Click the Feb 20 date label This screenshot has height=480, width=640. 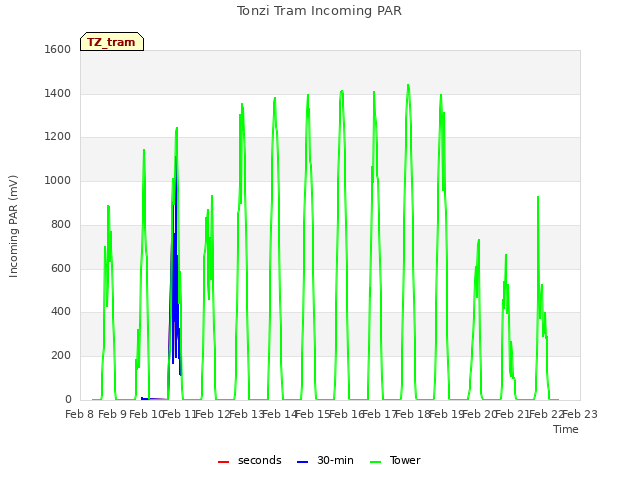tap(478, 414)
